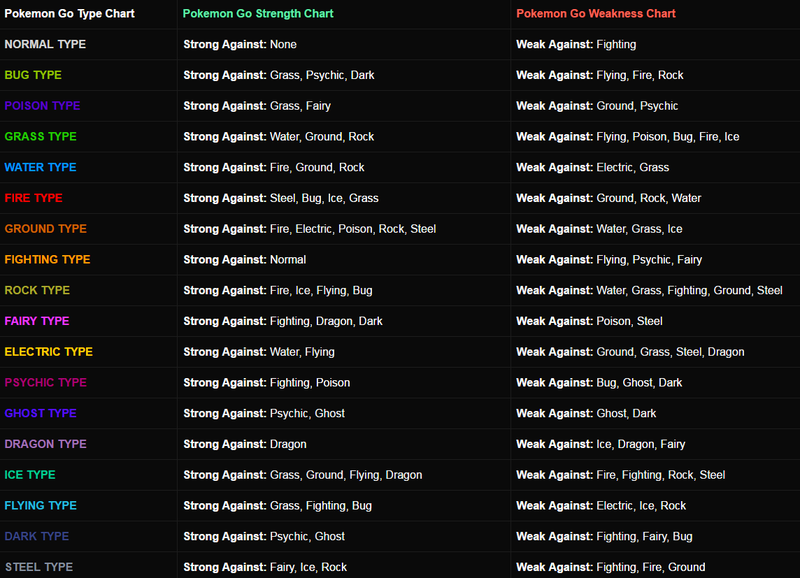Click 'Strong Against: Fire, Ground, Rock' cell

[x=274, y=167]
